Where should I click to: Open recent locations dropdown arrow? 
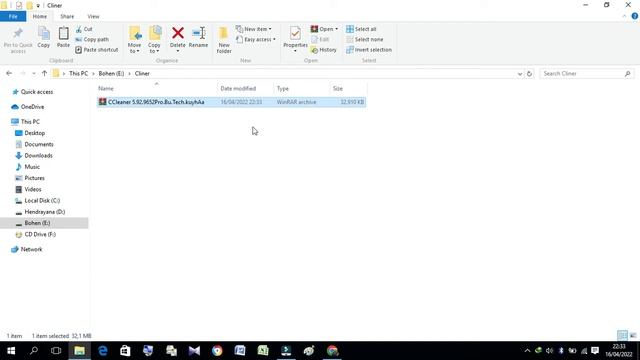pyautogui.click(x=33, y=73)
